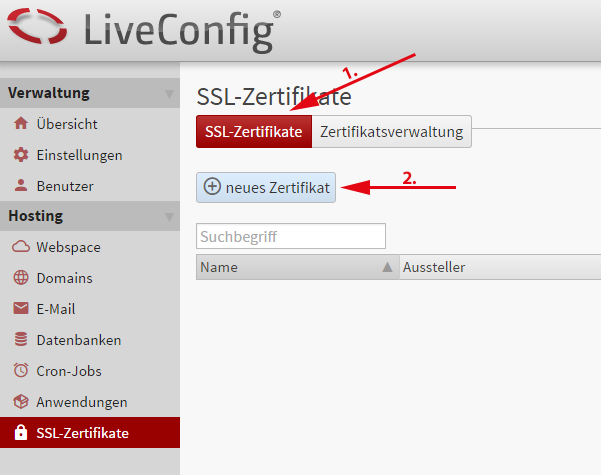Screen dimensions: 601x475
Task: Select the Benutzer person icon
Action: [20, 186]
